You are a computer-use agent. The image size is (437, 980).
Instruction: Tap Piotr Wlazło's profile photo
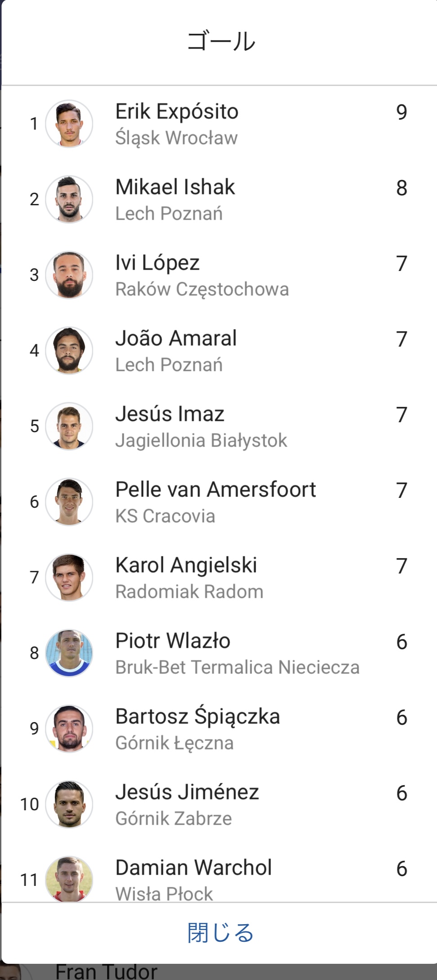pos(69,653)
